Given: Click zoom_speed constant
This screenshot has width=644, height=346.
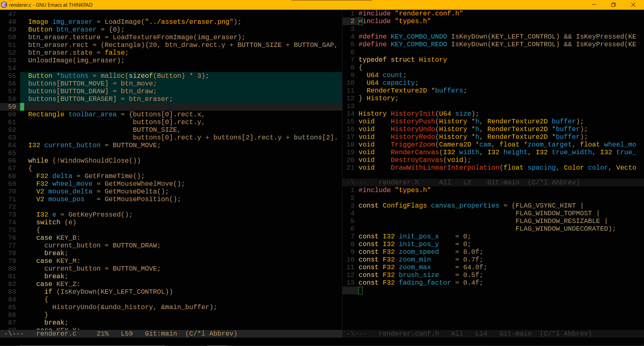Looking at the screenshot, I should (419, 252).
